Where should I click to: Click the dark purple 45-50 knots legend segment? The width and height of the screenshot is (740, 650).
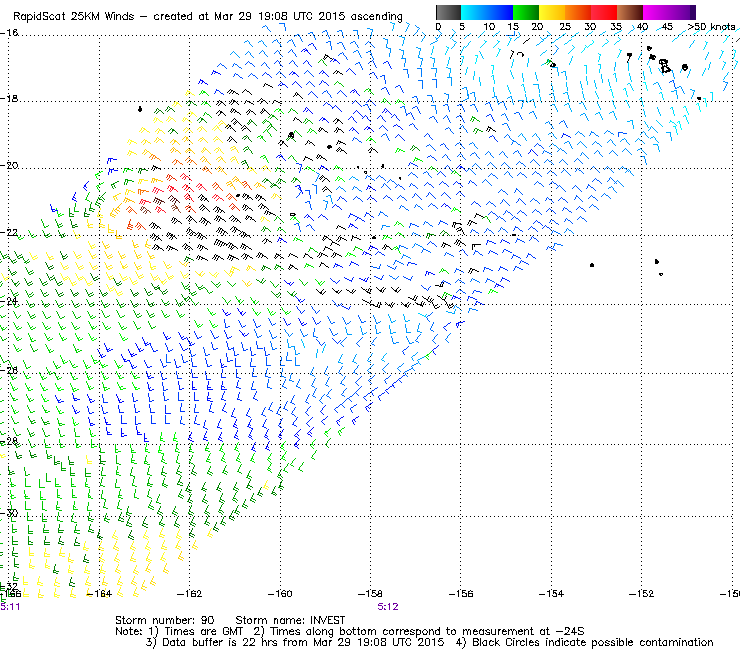tap(682, 12)
